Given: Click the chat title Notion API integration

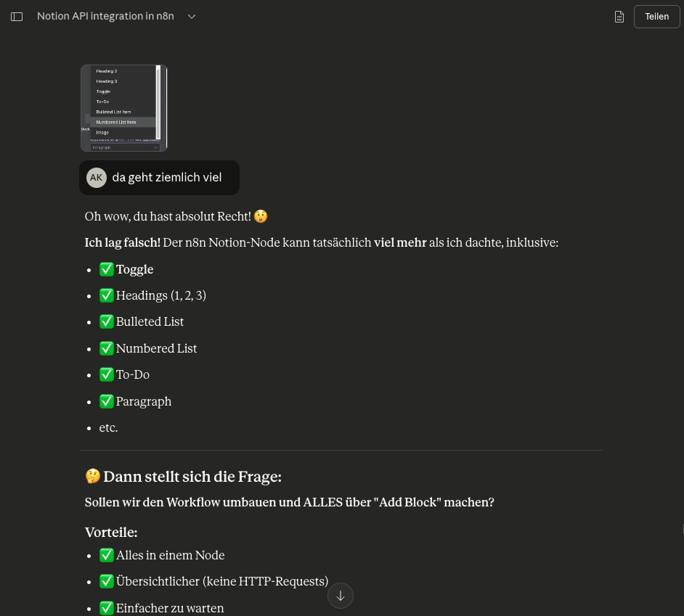Looking at the screenshot, I should (105, 16).
